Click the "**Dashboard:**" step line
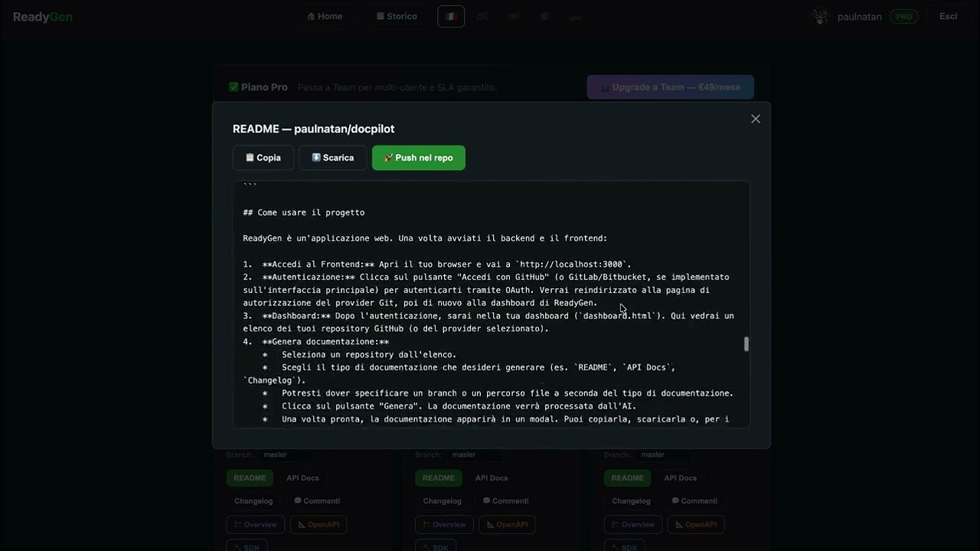The height and width of the screenshot is (551, 980). tap(488, 322)
